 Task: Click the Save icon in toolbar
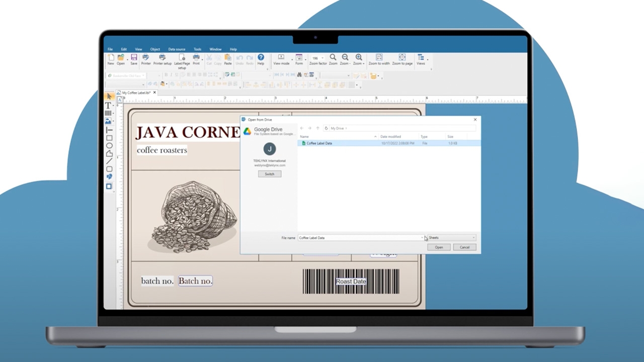134,58
